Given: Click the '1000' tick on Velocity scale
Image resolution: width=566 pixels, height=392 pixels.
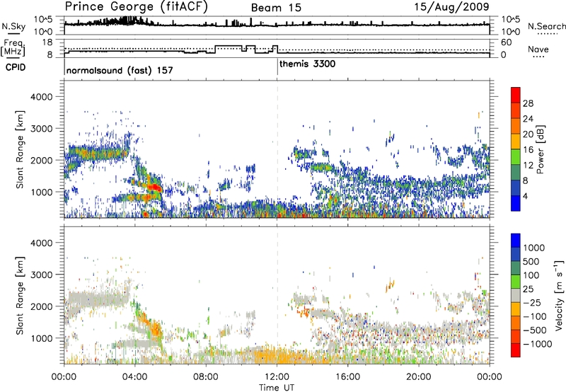Looking at the screenshot, I should click(x=534, y=248).
